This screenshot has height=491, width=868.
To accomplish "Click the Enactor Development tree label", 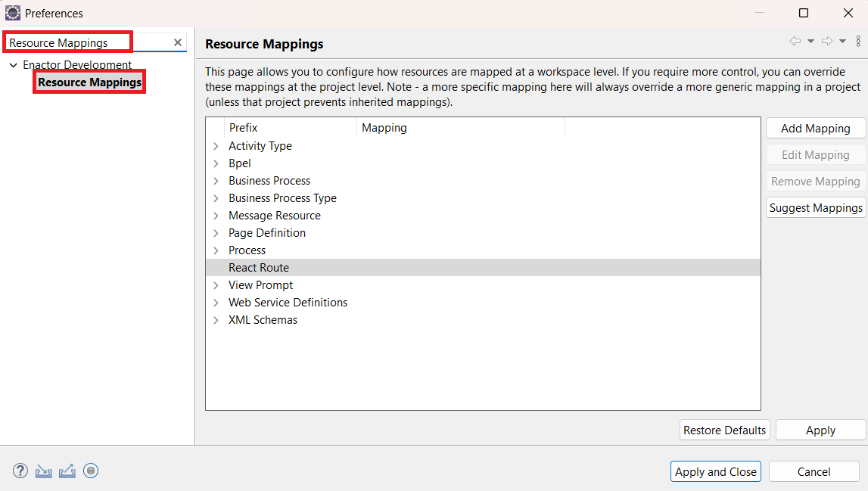I will tap(77, 65).
